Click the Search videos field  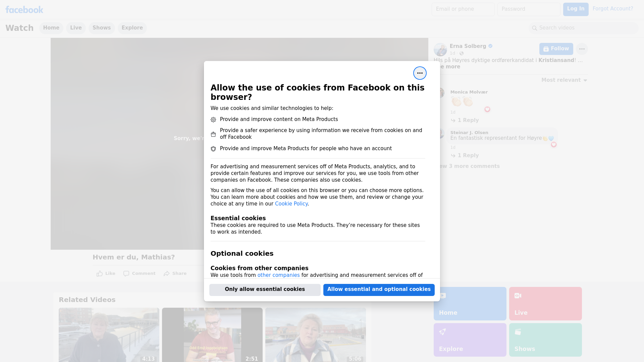pos(584,28)
